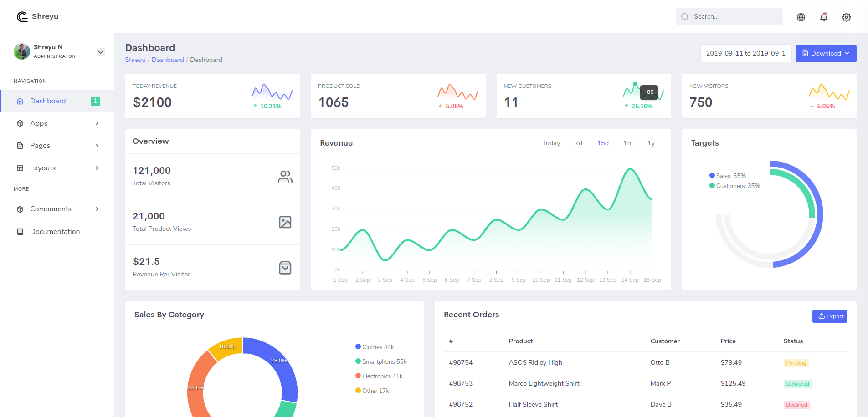Open the Layouts sidebar menu
The width and height of the screenshot is (868, 417).
click(57, 168)
